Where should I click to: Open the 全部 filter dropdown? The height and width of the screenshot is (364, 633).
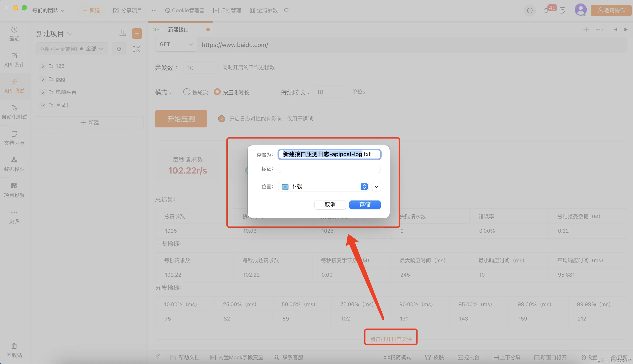pos(94,49)
